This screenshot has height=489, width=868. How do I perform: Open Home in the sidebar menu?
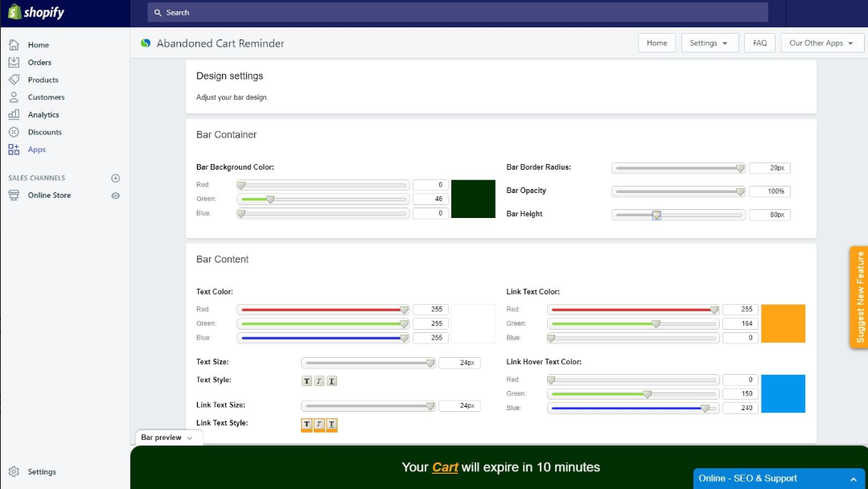pos(38,45)
